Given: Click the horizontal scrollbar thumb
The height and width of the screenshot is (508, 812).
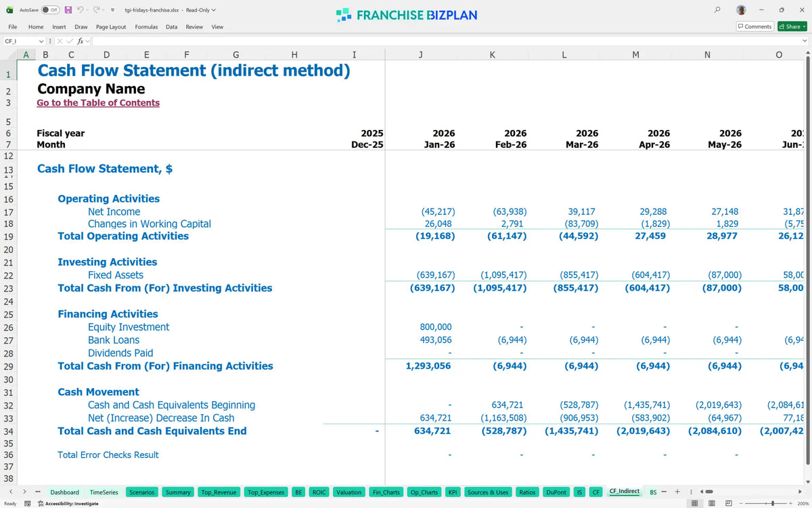Looking at the screenshot, I should 709,492.
